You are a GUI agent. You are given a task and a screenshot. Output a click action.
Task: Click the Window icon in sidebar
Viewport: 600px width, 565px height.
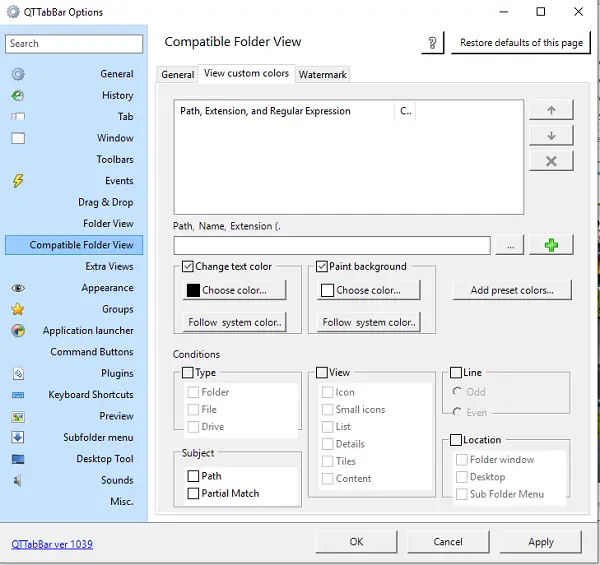[x=18, y=138]
